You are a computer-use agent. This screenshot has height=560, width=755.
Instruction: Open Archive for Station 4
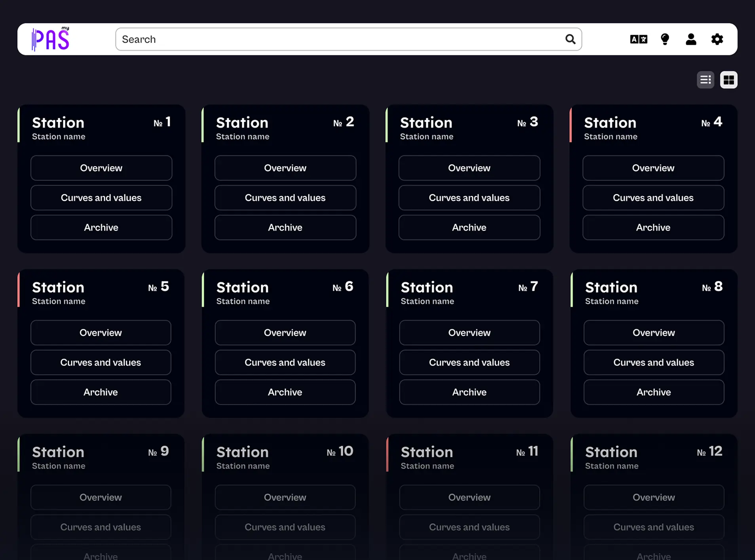coord(653,227)
